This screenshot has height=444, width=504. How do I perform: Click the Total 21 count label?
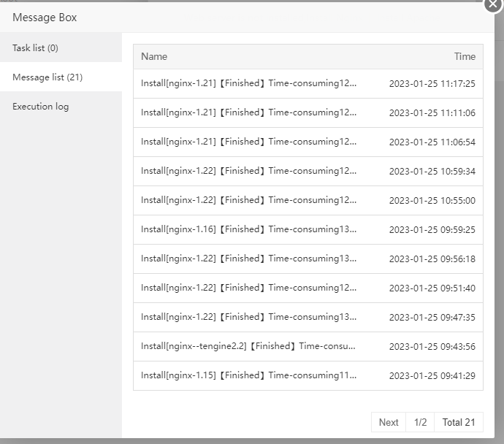[x=459, y=422]
